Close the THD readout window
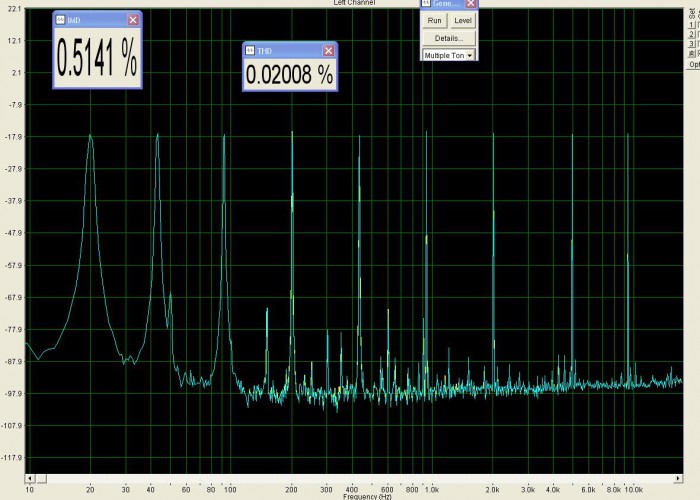The width and height of the screenshot is (700, 500). (x=328, y=51)
